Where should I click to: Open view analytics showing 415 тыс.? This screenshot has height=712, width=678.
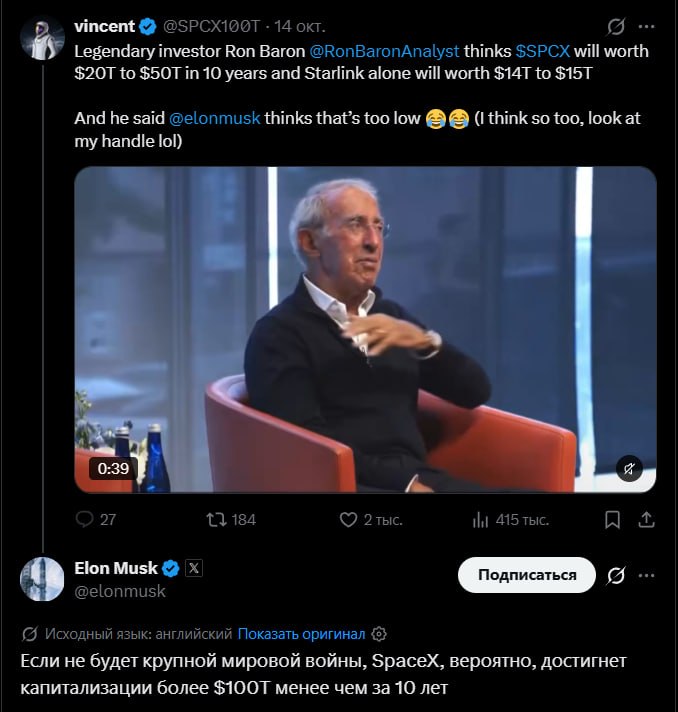coord(480,520)
